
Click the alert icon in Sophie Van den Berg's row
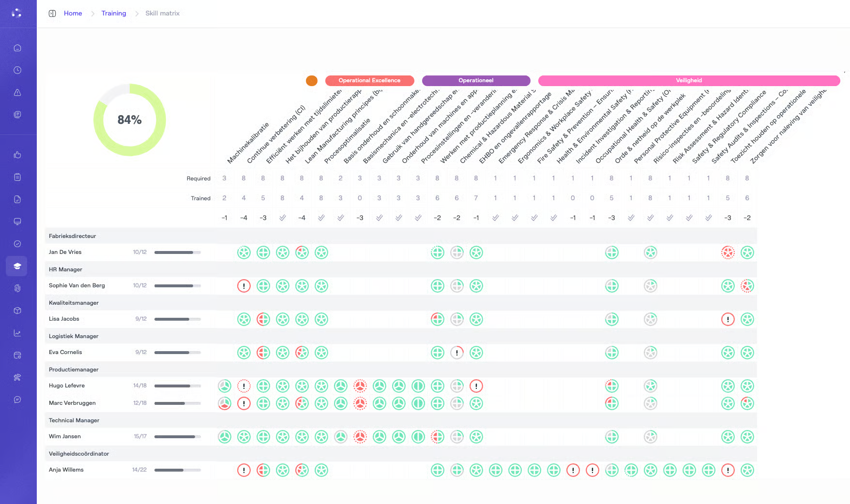[244, 286]
